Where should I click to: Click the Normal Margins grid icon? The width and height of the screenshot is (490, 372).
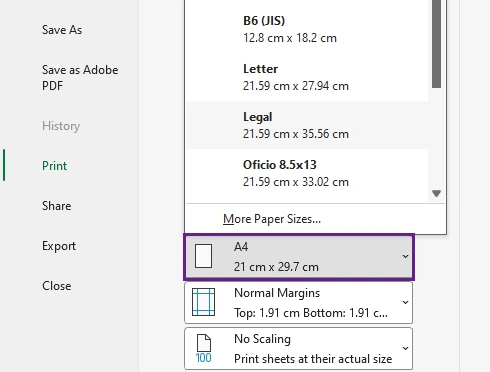pos(203,302)
